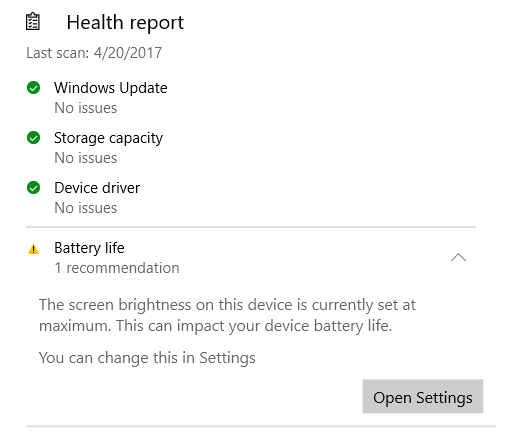Click the 1 recommendation text
The image size is (512, 446).
(117, 268)
